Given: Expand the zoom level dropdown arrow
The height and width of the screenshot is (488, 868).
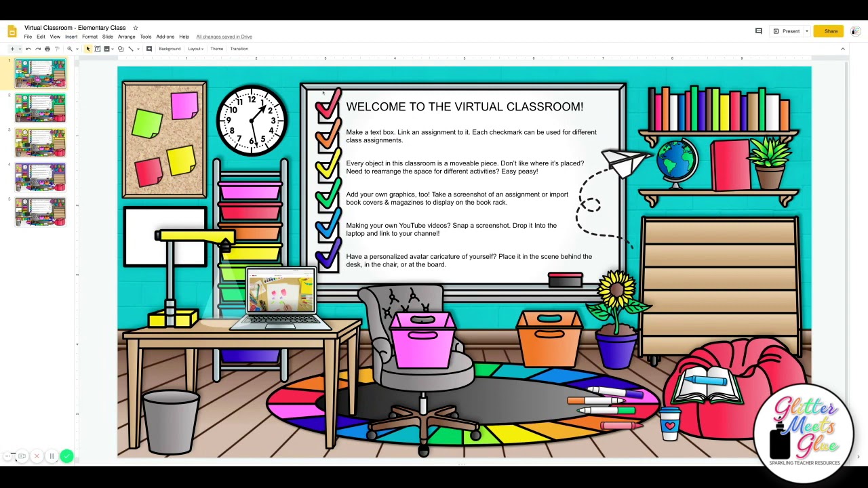Looking at the screenshot, I should [76, 49].
